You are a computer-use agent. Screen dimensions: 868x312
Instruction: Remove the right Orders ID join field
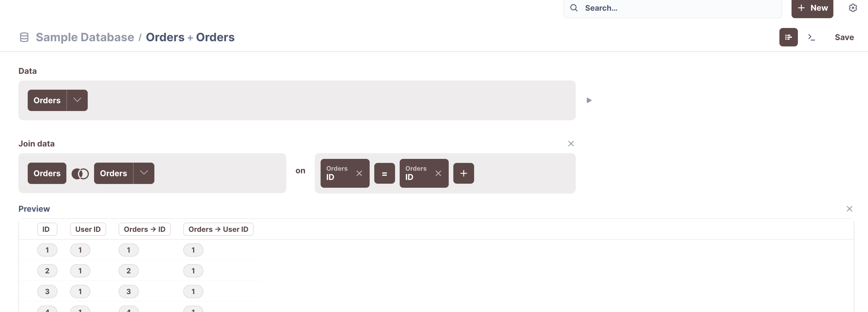(x=438, y=173)
